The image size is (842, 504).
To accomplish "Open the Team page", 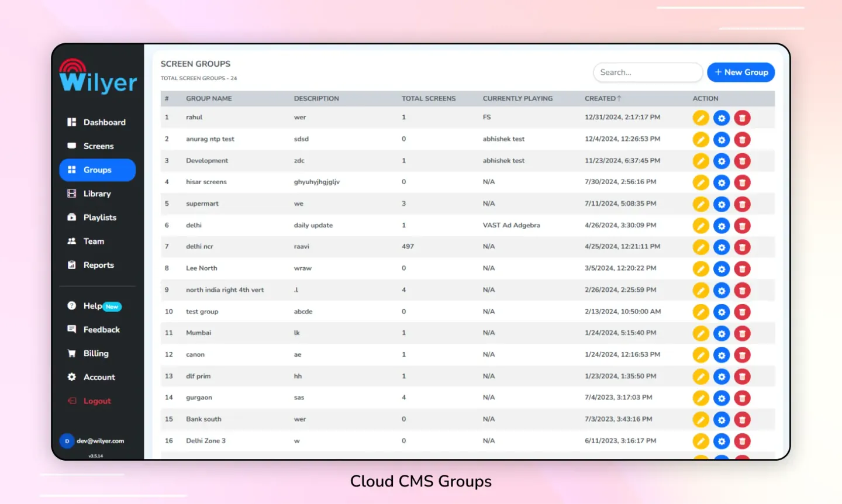I will [x=97, y=241].
